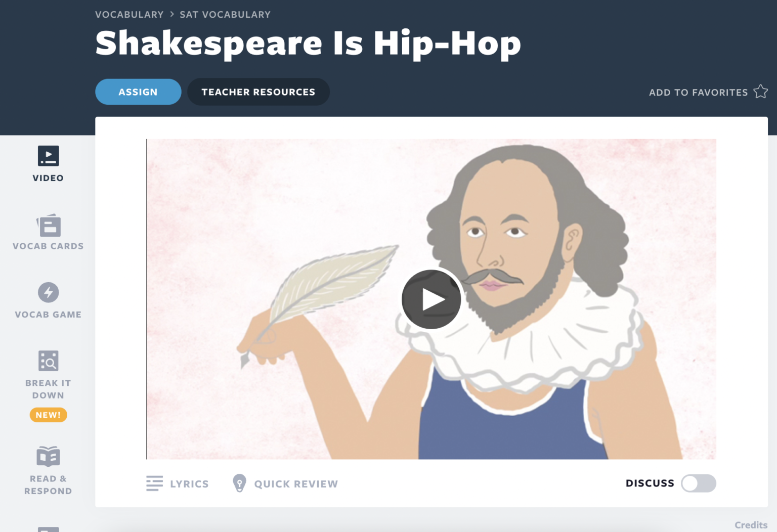Open the partially visible bottom sidebar icon
The height and width of the screenshot is (532, 777).
tap(48, 528)
